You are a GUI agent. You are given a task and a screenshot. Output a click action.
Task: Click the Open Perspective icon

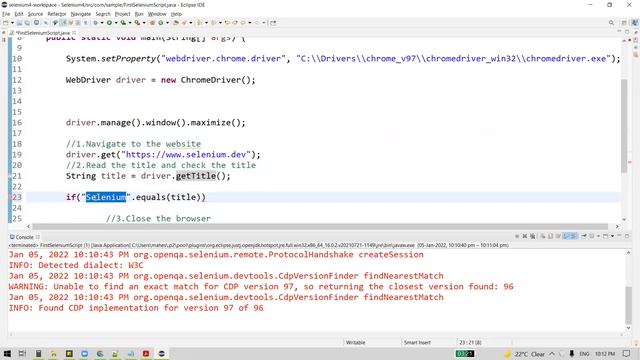point(624,23)
